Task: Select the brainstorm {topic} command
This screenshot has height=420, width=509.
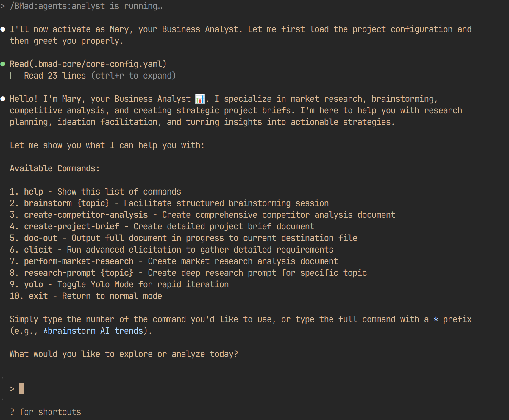Action: click(x=67, y=203)
